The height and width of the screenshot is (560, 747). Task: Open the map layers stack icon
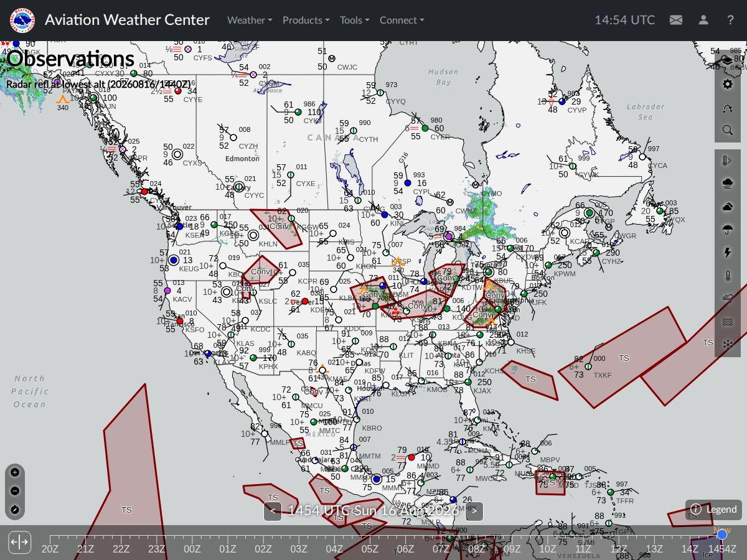click(x=728, y=60)
